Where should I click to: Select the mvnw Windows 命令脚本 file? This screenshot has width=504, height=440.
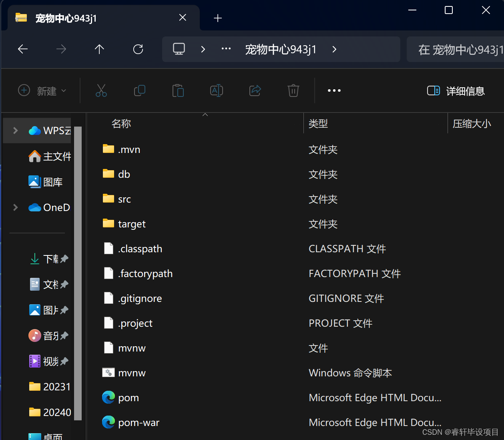(x=124, y=373)
